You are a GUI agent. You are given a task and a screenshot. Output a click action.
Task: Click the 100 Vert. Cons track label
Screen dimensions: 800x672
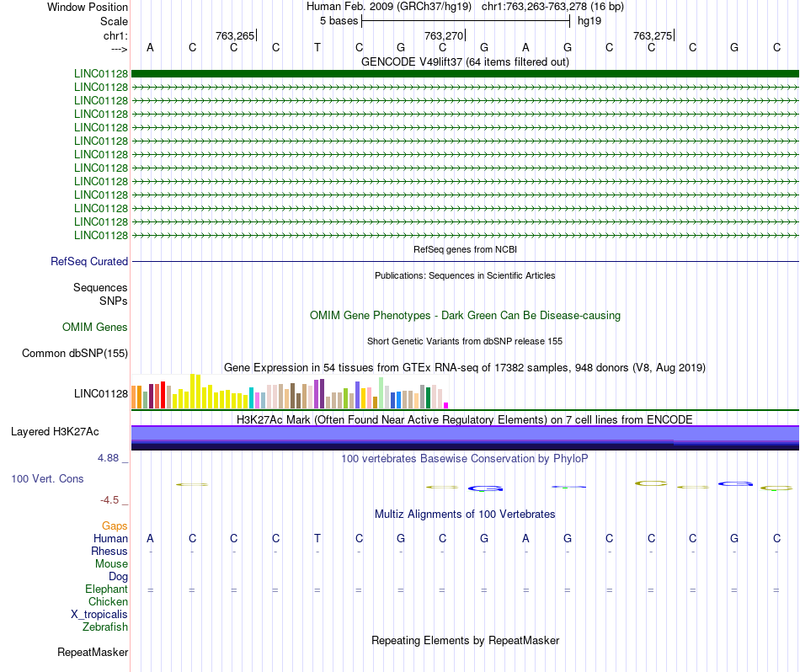(x=47, y=478)
